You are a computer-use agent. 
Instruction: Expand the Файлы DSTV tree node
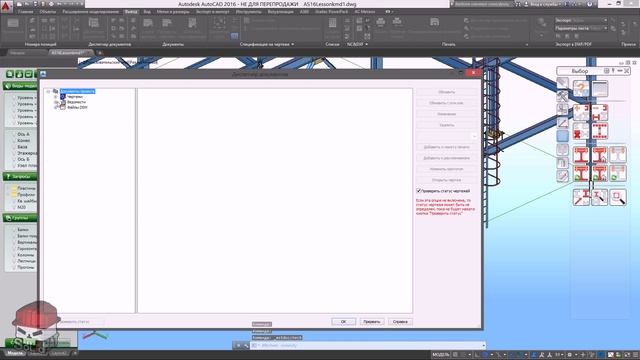[56, 107]
